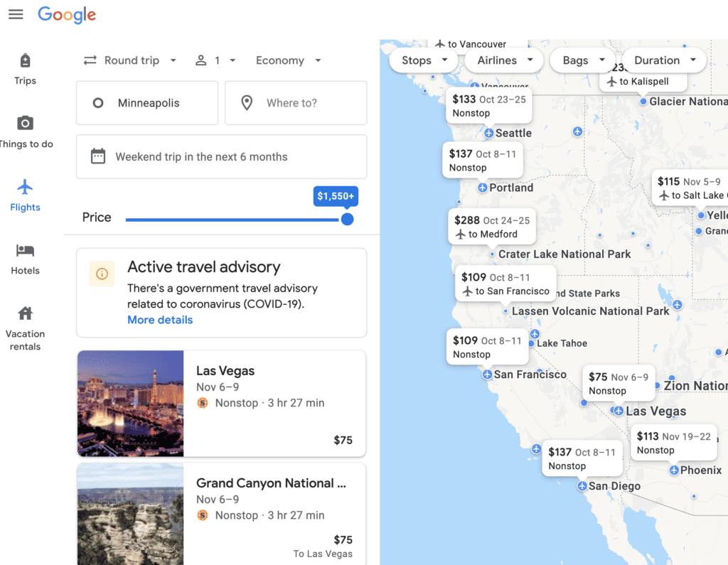Select the $75 Las Vegas price pin
The width and height of the screenshot is (728, 565).
click(617, 382)
